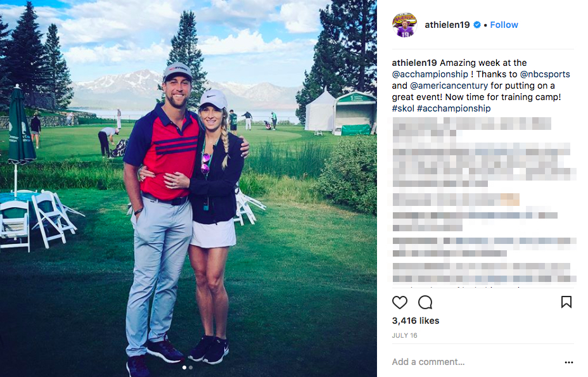The image size is (588, 377).
Task: Select the first photo carousel dot
Action: [184, 367]
